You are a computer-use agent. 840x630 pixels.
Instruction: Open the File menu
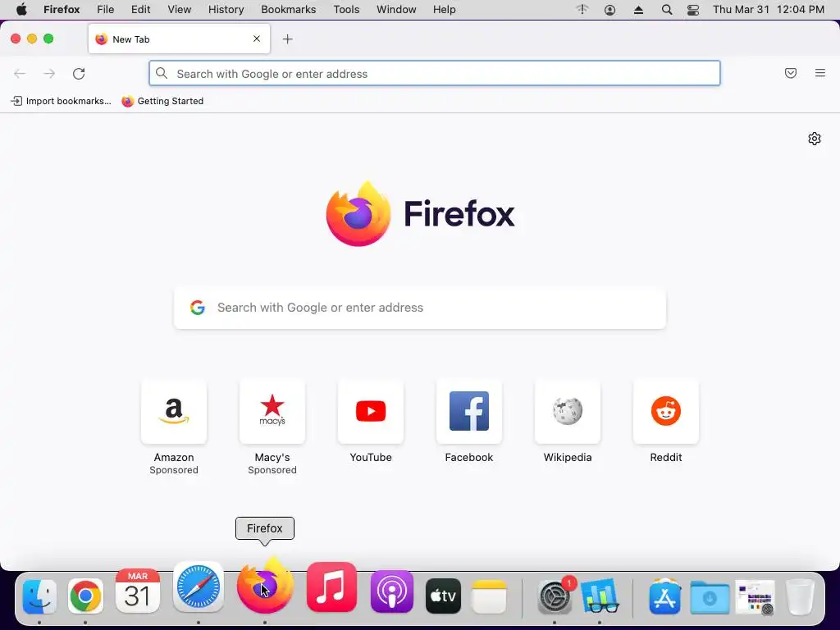pos(106,10)
